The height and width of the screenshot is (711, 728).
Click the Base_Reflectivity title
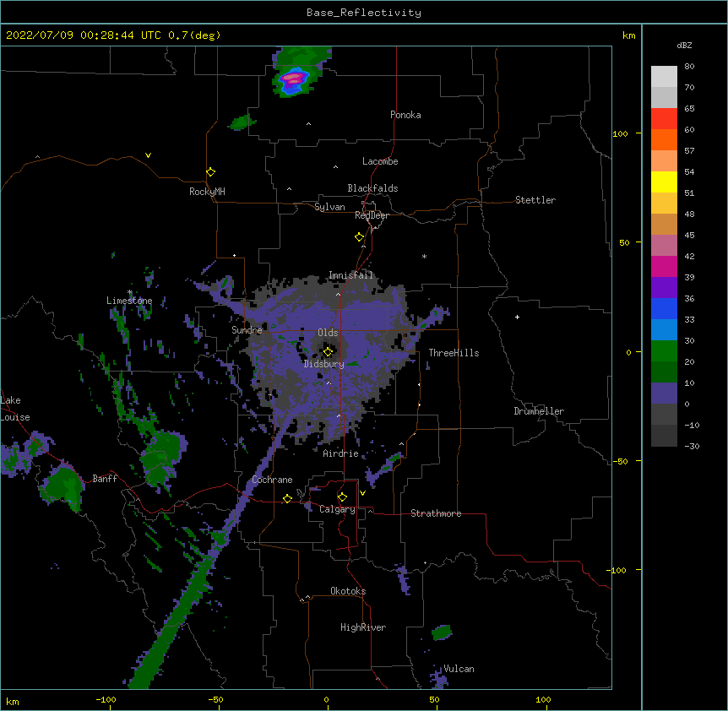364,13
